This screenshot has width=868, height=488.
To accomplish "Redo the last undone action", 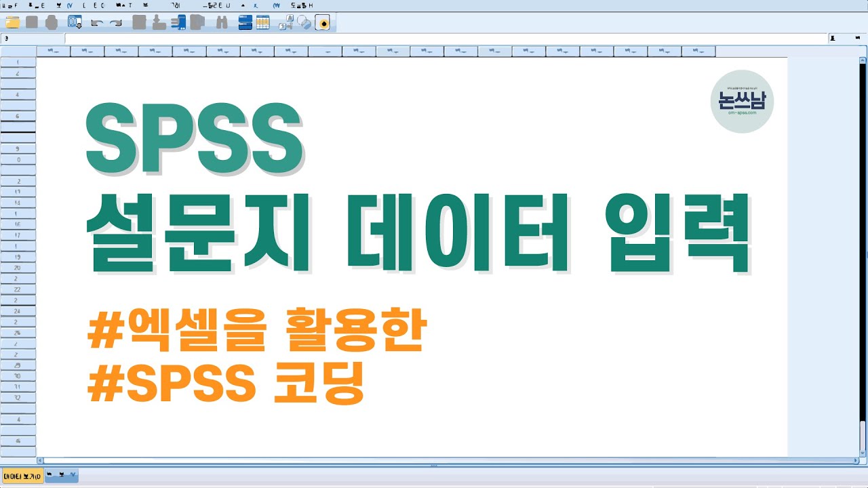I will [115, 22].
